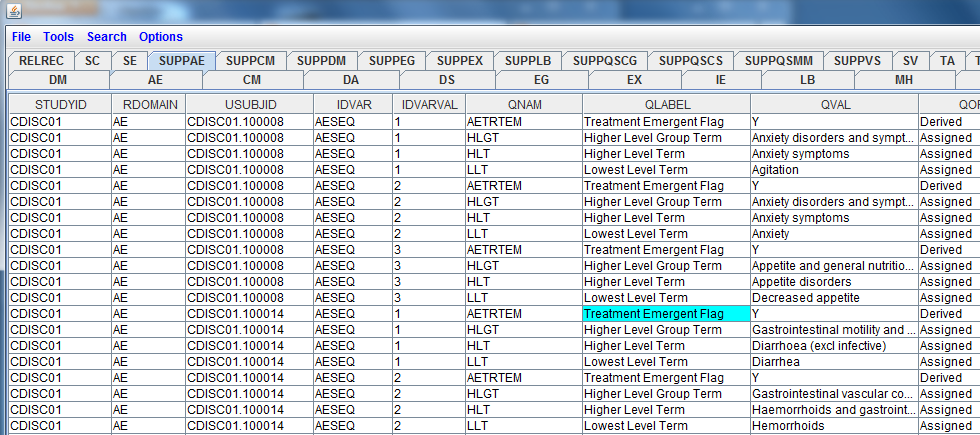Click the USUBJID column header
980x435 pixels.
[x=249, y=104]
